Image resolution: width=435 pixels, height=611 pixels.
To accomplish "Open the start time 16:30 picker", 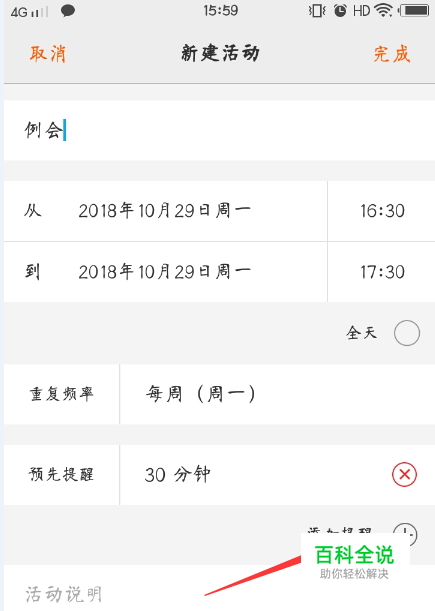I will click(x=382, y=211).
